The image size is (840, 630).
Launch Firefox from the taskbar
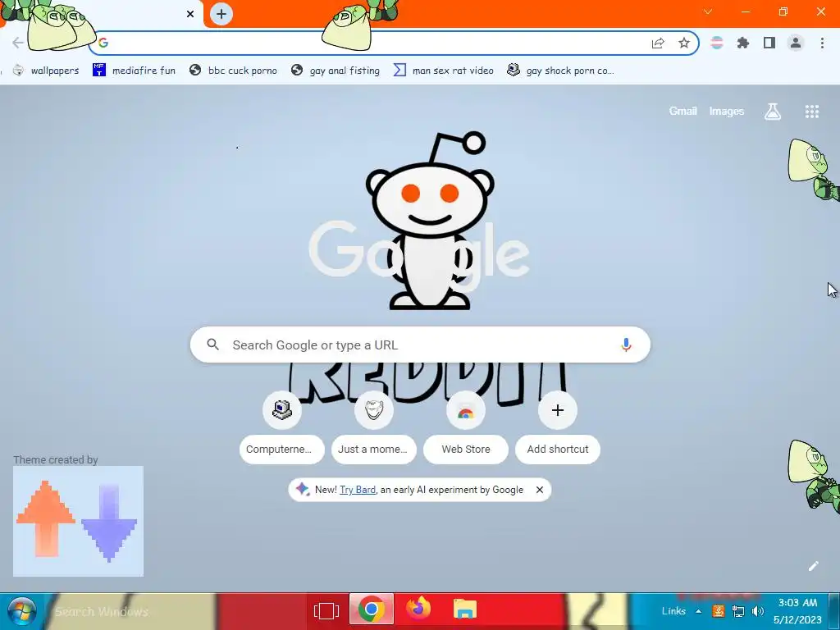click(x=418, y=609)
